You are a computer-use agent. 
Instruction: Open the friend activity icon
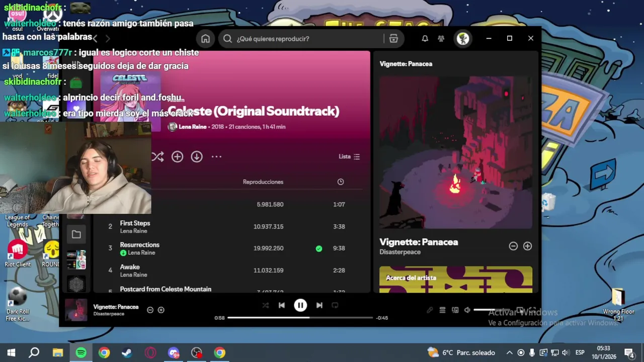441,39
